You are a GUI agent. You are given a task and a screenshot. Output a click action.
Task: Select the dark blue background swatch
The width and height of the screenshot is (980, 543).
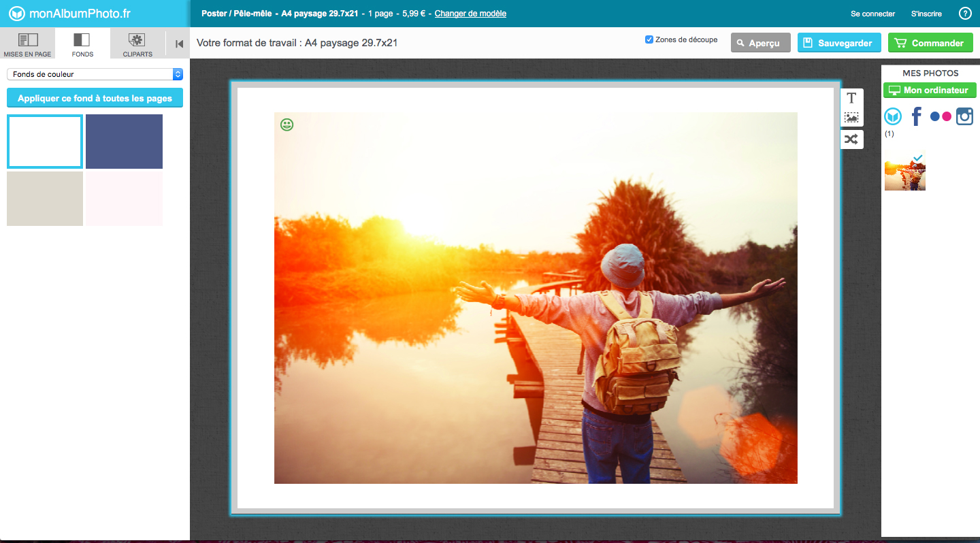tap(124, 142)
